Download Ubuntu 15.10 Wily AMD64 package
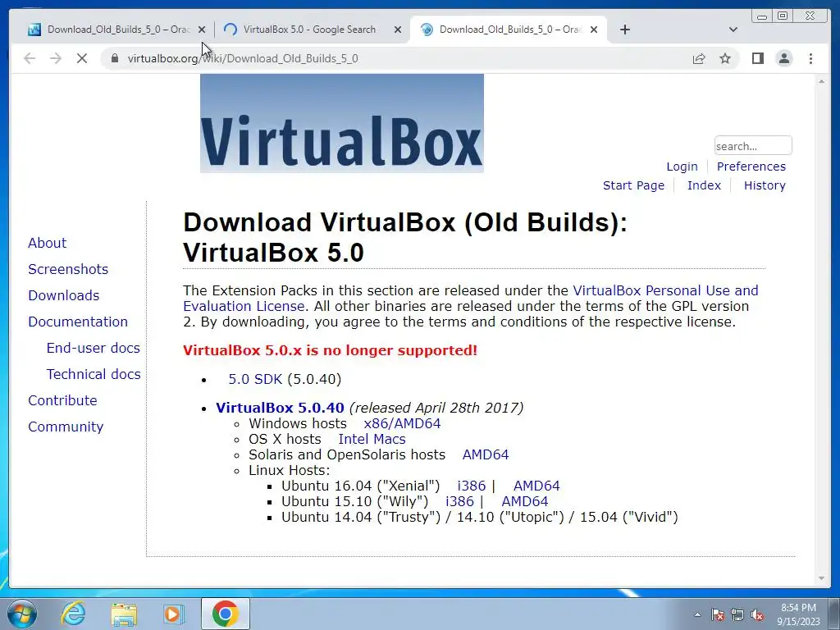840x630 pixels. coord(524,501)
